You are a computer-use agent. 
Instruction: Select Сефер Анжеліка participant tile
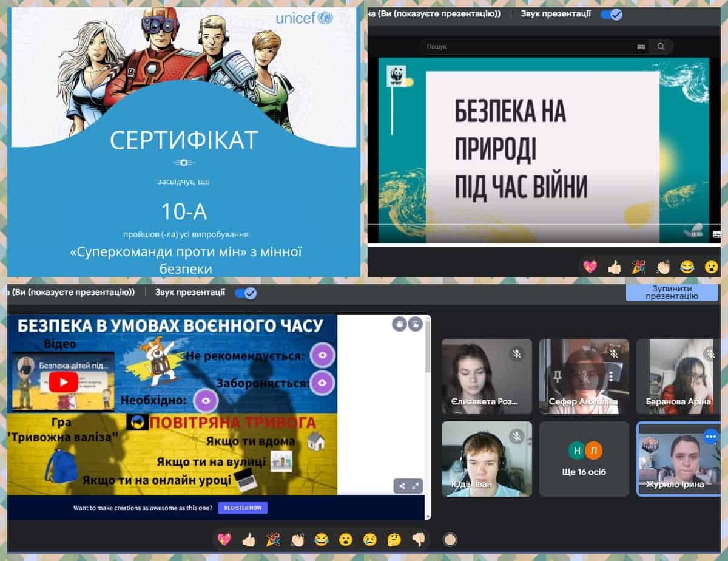click(584, 376)
